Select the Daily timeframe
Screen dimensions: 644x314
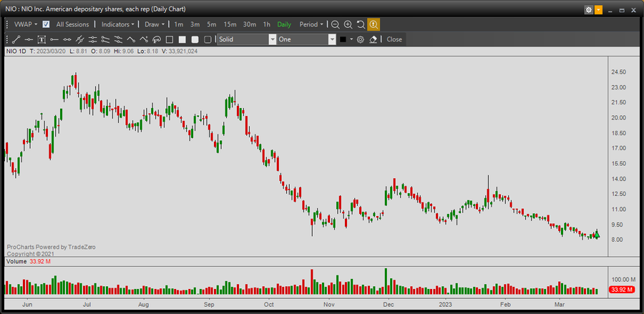click(284, 24)
